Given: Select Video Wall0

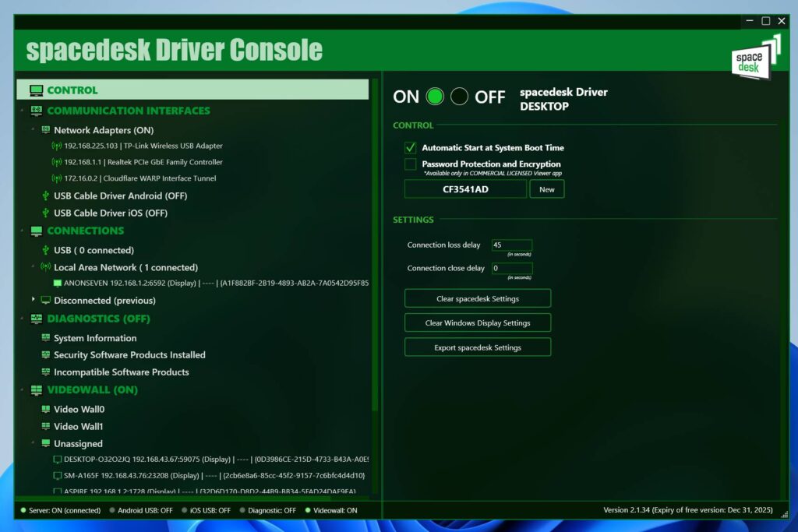Looking at the screenshot, I should (79, 410).
